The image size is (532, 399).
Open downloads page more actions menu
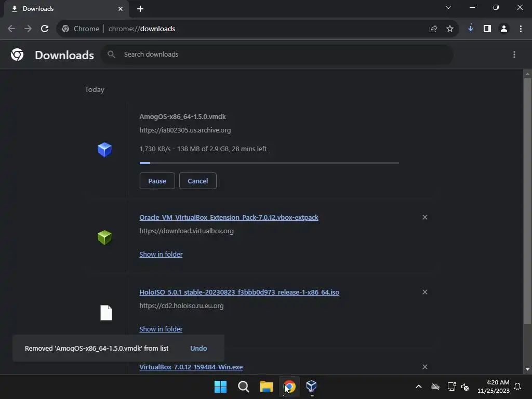514,54
